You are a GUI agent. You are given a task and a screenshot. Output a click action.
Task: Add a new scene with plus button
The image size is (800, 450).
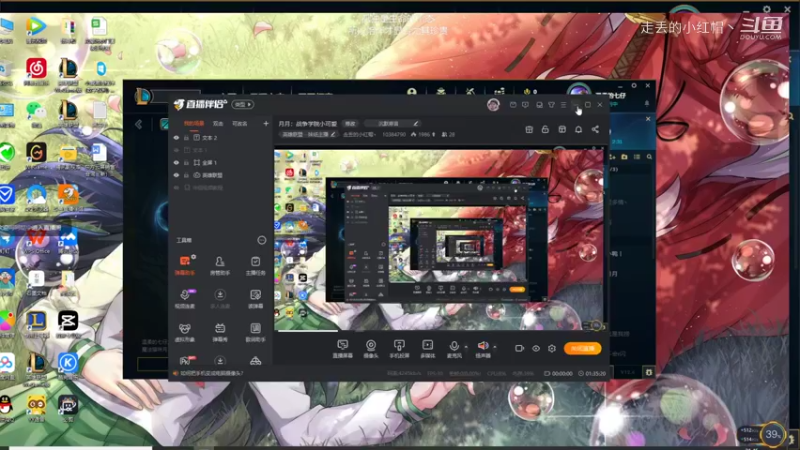[x=266, y=123]
